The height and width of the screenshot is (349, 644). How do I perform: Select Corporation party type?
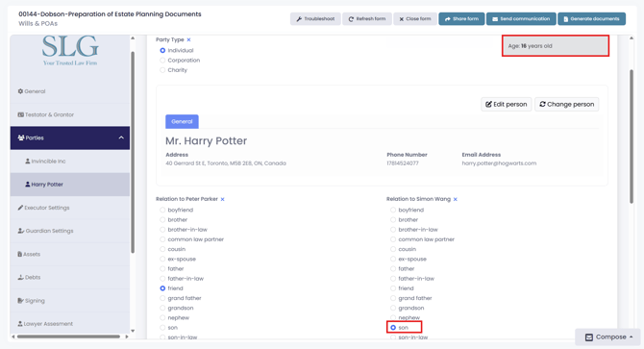tap(162, 61)
